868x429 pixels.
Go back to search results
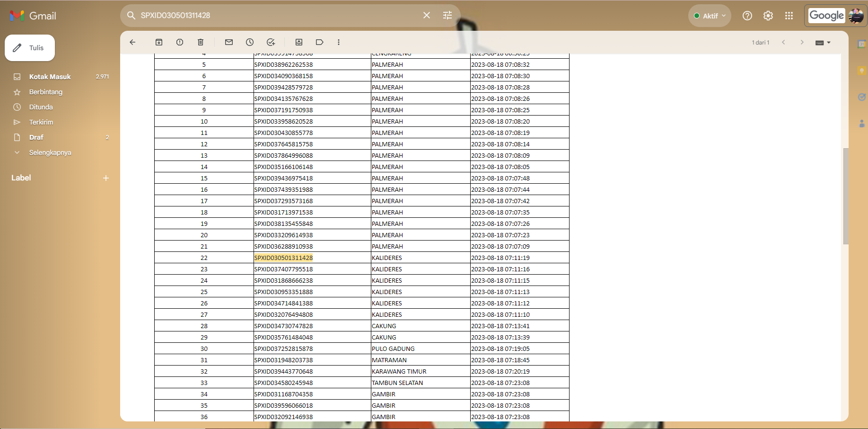(132, 42)
